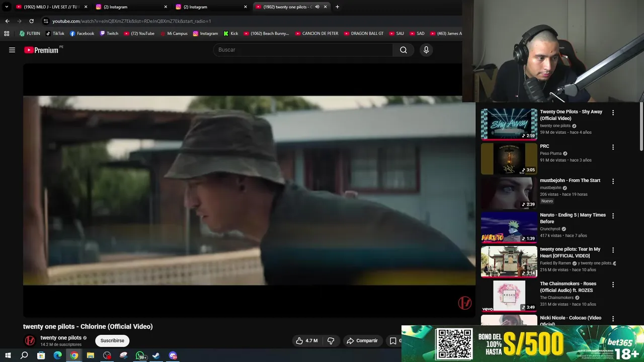Dislike the video with thumbs down
This screenshot has width=644, height=362.
[331, 340]
